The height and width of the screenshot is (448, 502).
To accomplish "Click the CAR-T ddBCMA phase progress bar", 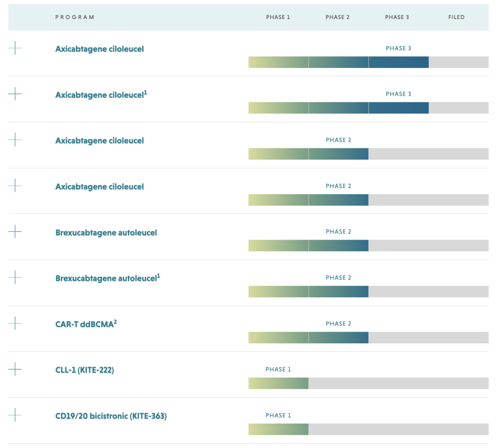I will coord(368,337).
